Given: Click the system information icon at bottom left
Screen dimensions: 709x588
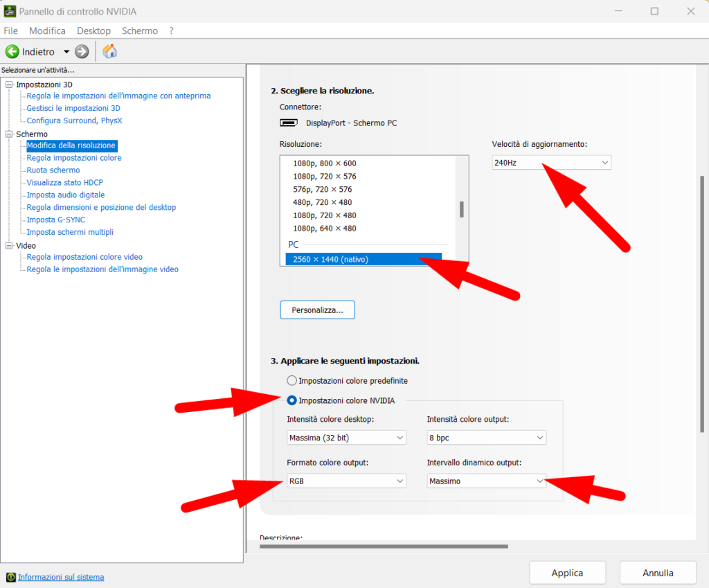Looking at the screenshot, I should click(11, 577).
